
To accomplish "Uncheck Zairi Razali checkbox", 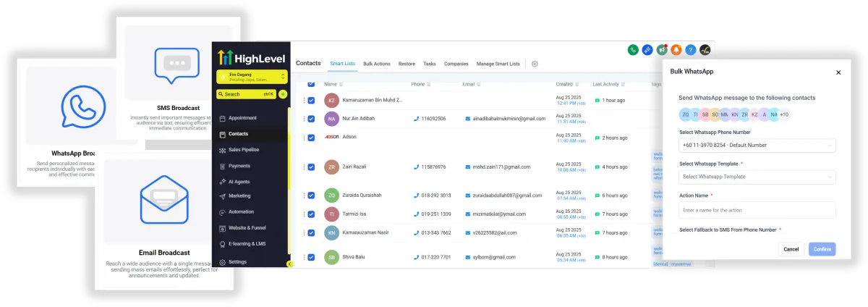I will (x=311, y=167).
